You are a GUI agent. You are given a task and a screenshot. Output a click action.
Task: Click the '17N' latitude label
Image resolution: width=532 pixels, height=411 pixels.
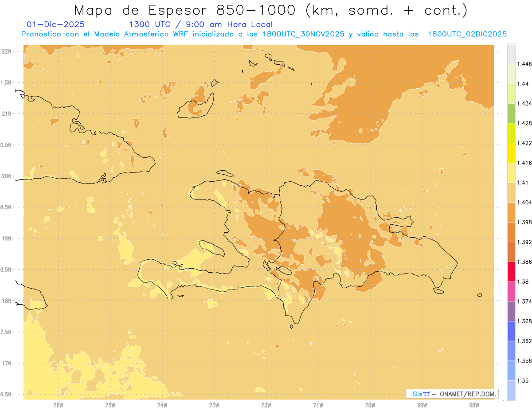coord(7,363)
